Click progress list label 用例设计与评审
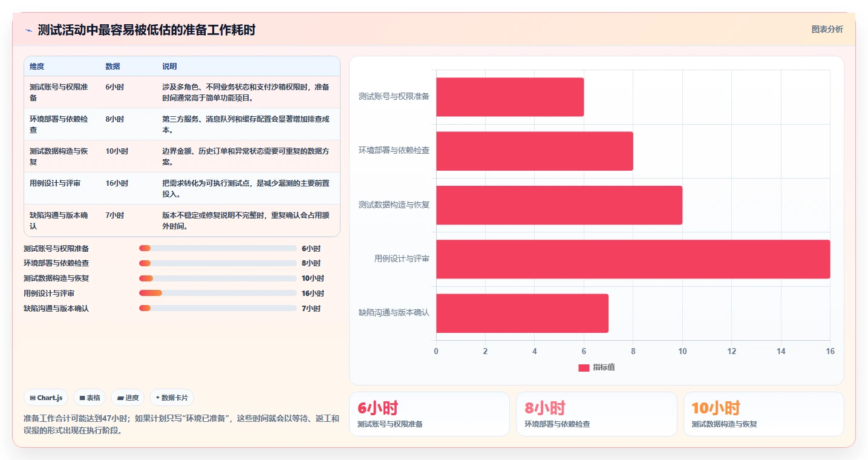 tap(49, 294)
